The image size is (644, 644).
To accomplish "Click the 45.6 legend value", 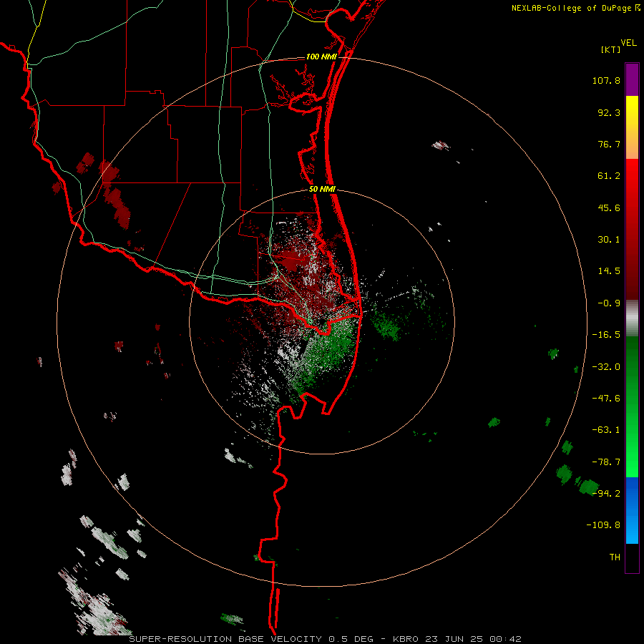I will point(609,208).
